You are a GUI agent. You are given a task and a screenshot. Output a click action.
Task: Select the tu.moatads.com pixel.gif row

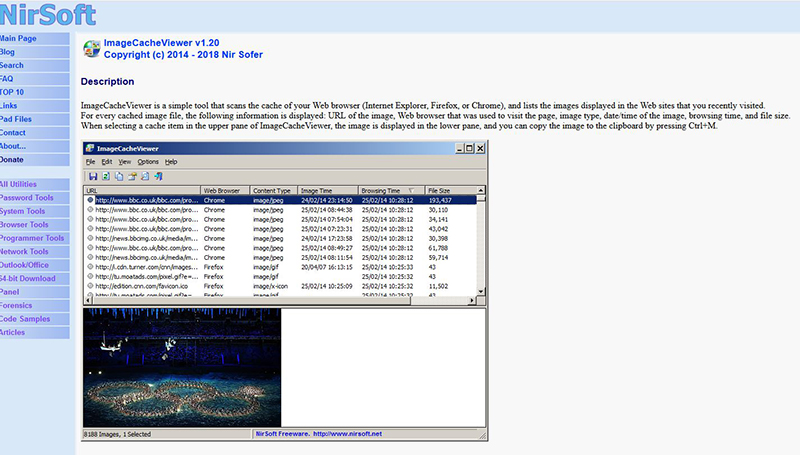[281, 276]
